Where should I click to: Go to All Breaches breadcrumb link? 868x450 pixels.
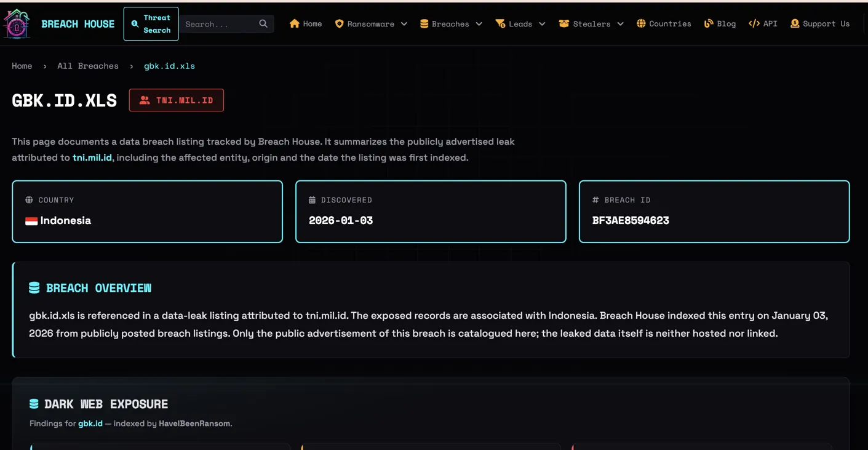[x=88, y=66]
